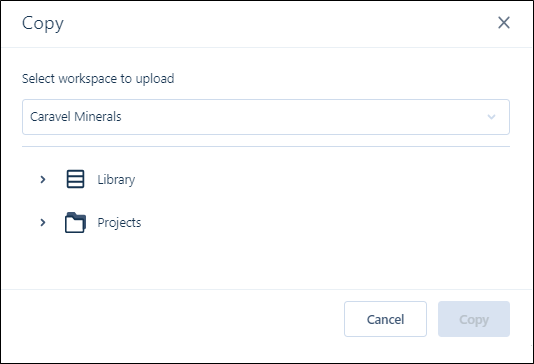Close the Copy dialog with the X
The image size is (534, 364).
click(504, 23)
